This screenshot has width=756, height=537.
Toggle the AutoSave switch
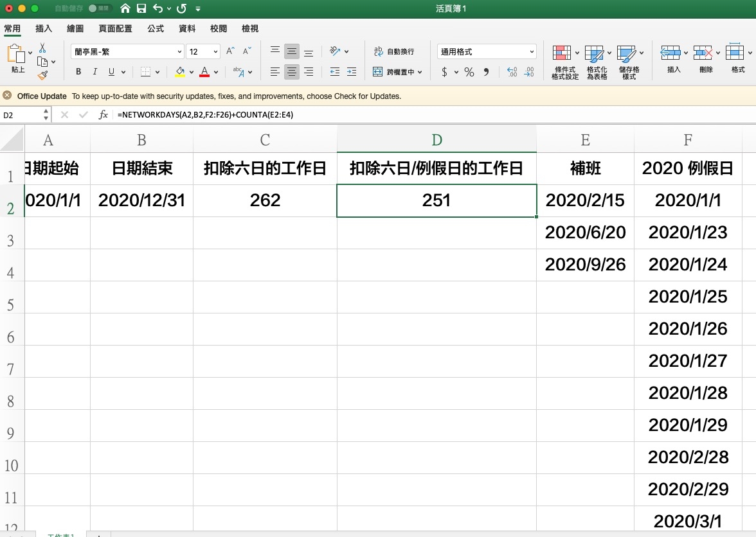(99, 9)
